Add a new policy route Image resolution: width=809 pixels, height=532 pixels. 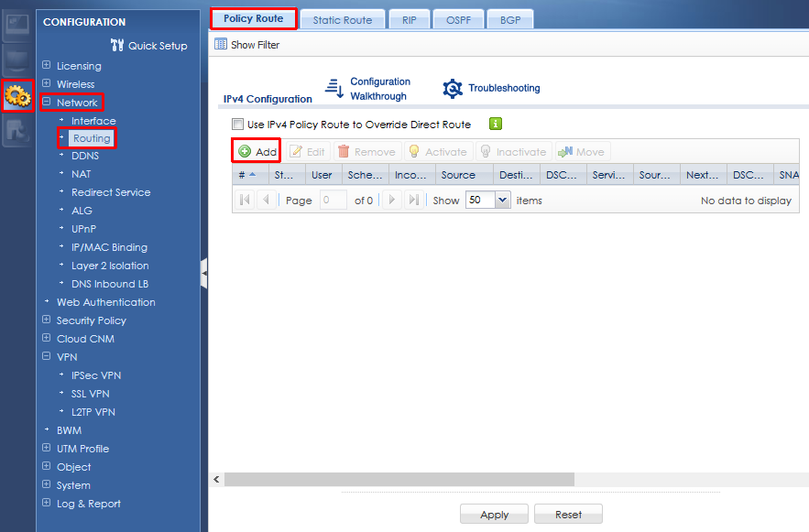tap(257, 152)
